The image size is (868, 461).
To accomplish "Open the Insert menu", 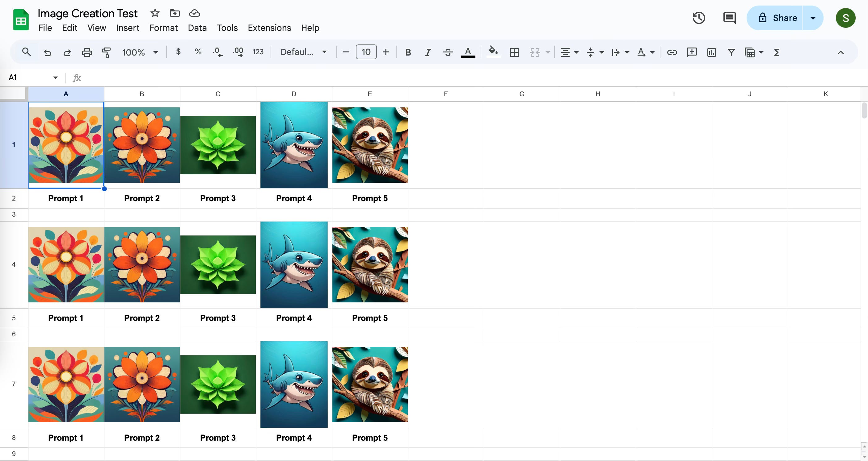I will click(x=128, y=27).
